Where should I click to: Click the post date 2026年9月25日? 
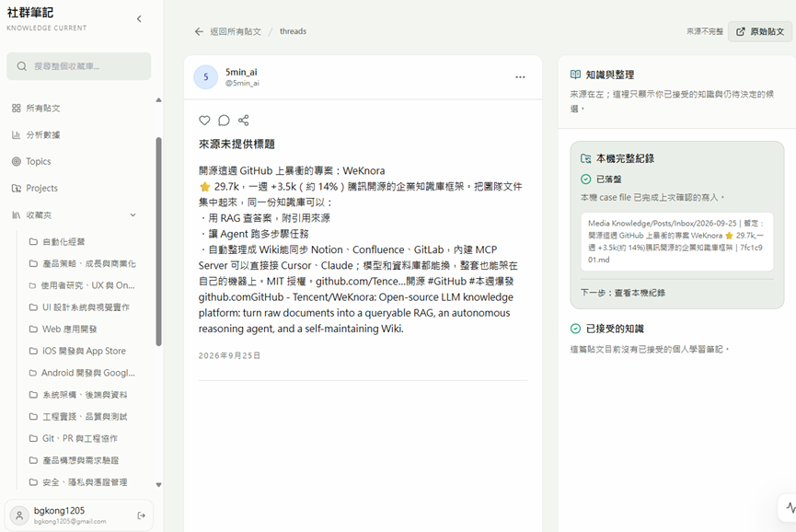229,356
